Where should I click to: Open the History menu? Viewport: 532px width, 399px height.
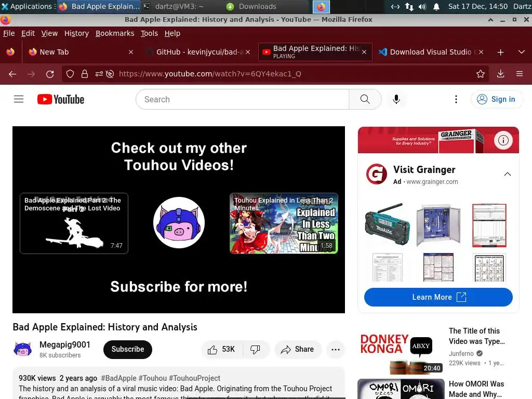pyautogui.click(x=77, y=33)
